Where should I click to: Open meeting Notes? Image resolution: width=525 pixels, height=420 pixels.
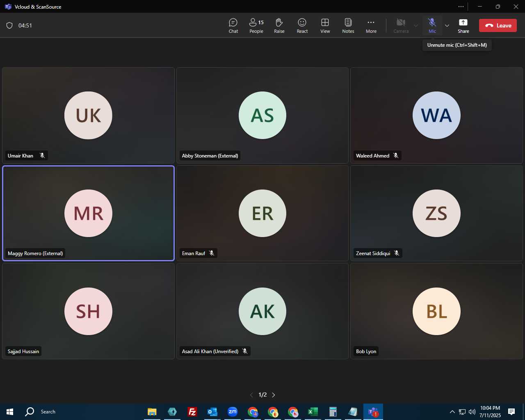(348, 25)
